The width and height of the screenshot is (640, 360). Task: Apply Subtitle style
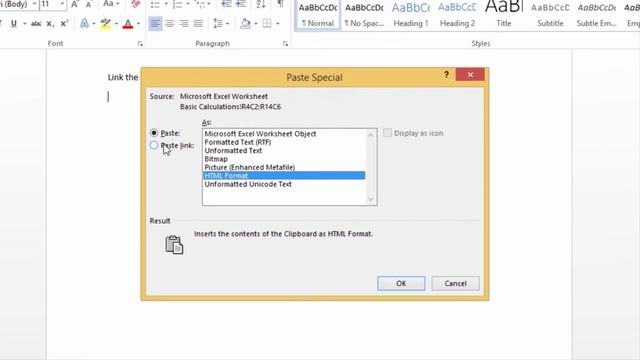[x=550, y=15]
